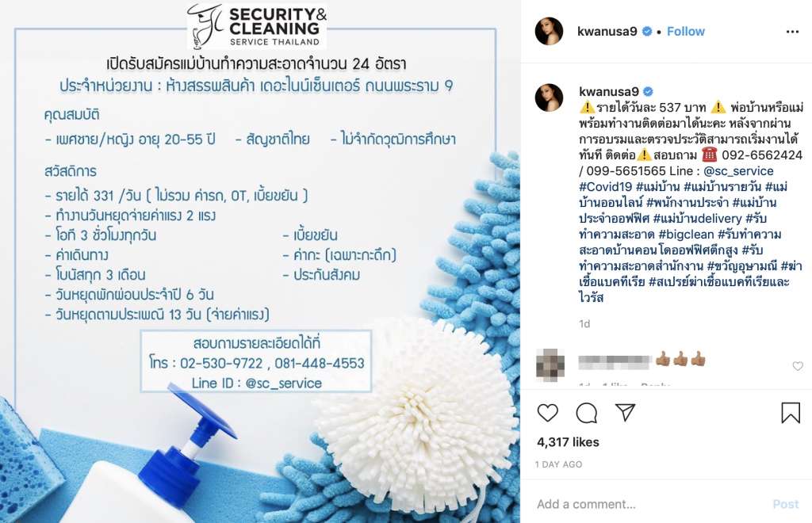Click the blurred commenter's avatar

click(550, 365)
